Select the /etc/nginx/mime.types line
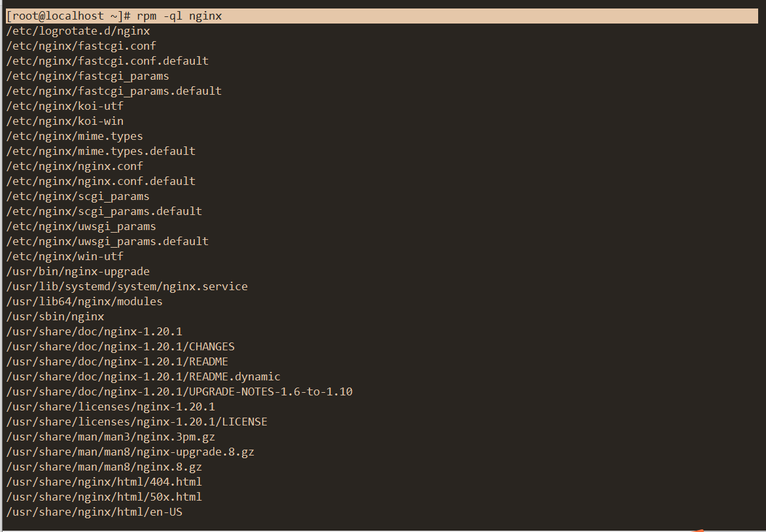Screen dimensions: 766x532 pos(75,136)
